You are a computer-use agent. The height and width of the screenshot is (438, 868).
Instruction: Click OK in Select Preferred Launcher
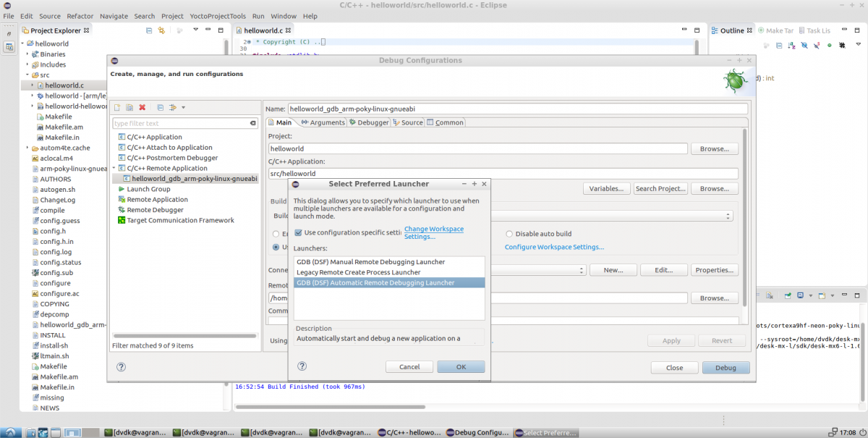pos(461,367)
